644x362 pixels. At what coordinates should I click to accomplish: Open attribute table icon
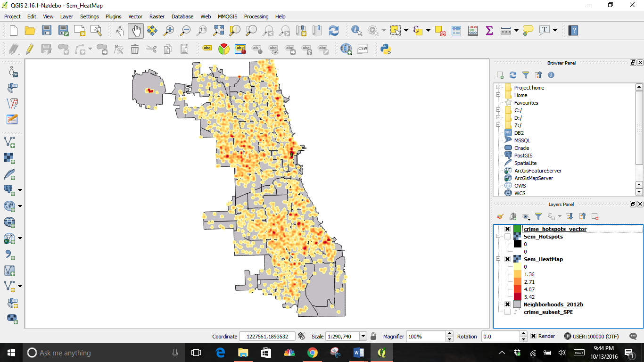pos(456,31)
